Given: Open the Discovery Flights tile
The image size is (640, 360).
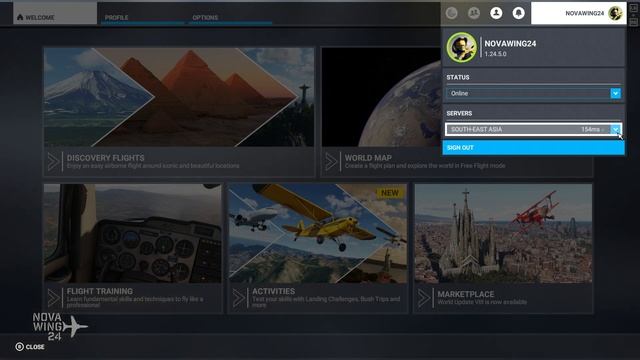Looking at the screenshot, I should pyautogui.click(x=179, y=111).
